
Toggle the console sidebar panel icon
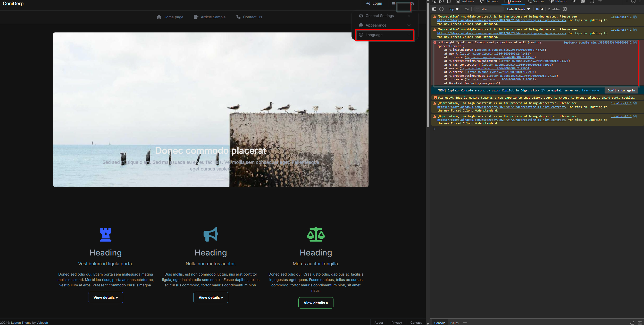click(x=434, y=9)
